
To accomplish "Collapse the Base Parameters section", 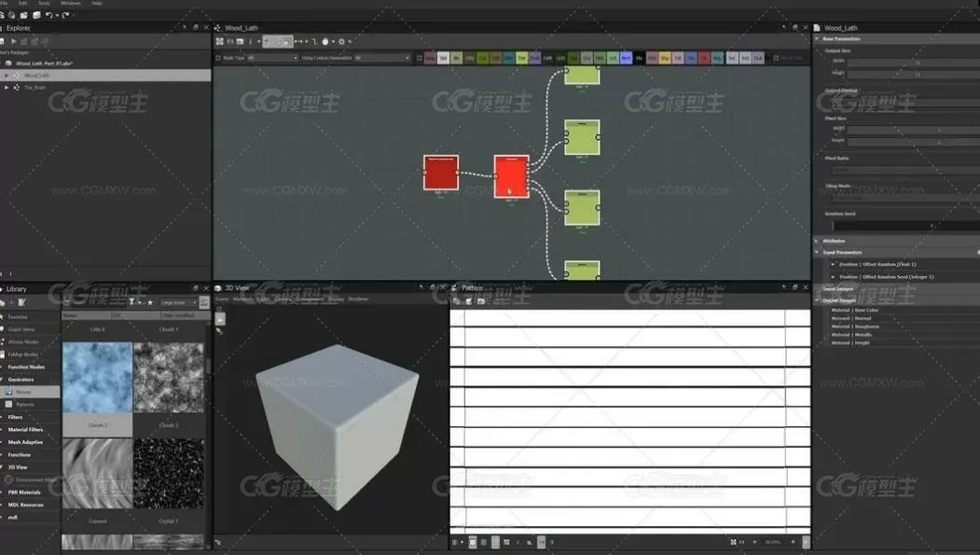I will pos(817,39).
